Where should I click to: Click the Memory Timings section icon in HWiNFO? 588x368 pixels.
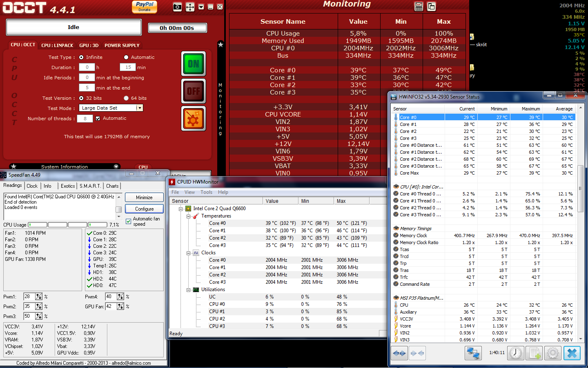click(x=396, y=228)
